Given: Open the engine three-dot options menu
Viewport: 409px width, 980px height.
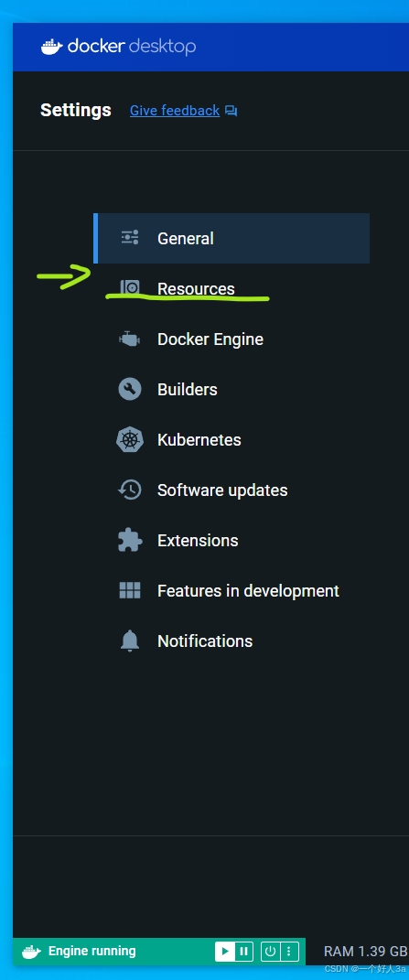Looking at the screenshot, I should pos(288,952).
